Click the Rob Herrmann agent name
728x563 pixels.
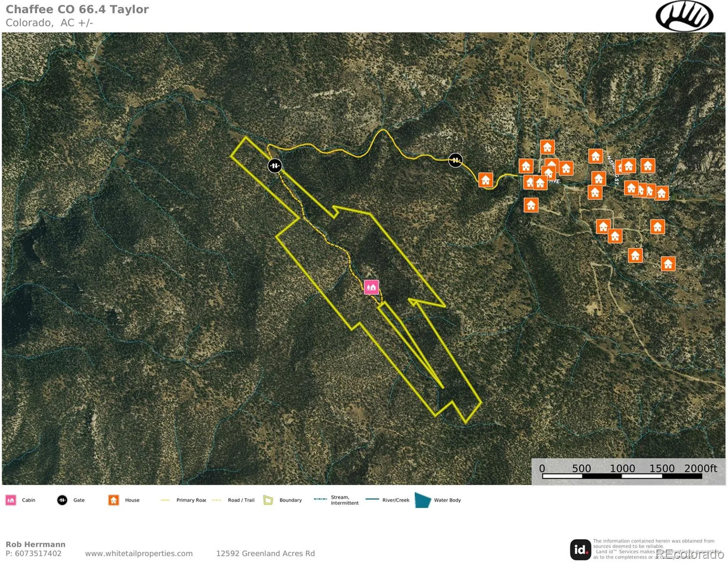(x=36, y=544)
